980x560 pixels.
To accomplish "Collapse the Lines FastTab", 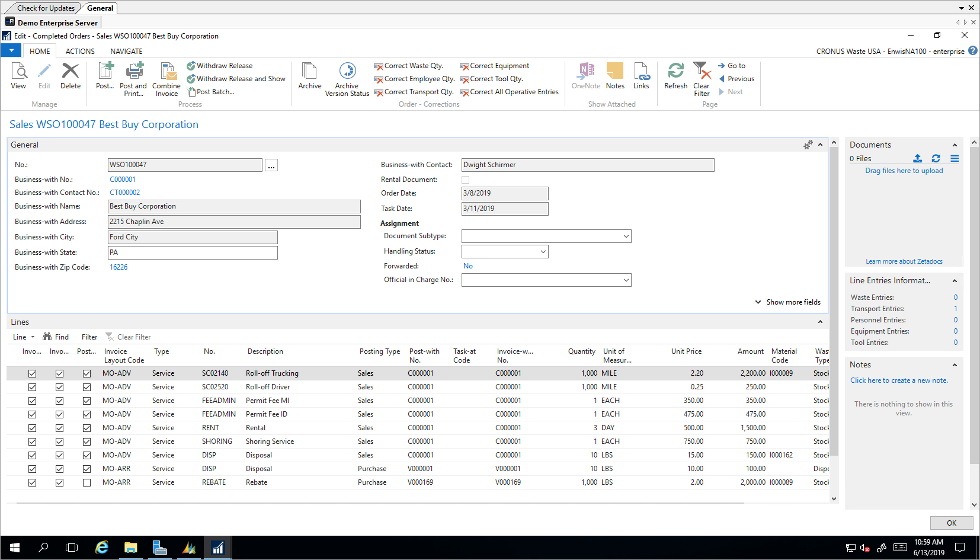I will click(x=820, y=322).
